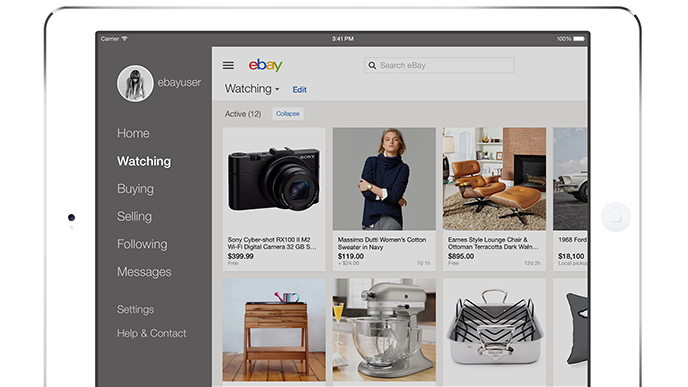
Task: Tap the 3:41 PM clock
Action: 343,39
